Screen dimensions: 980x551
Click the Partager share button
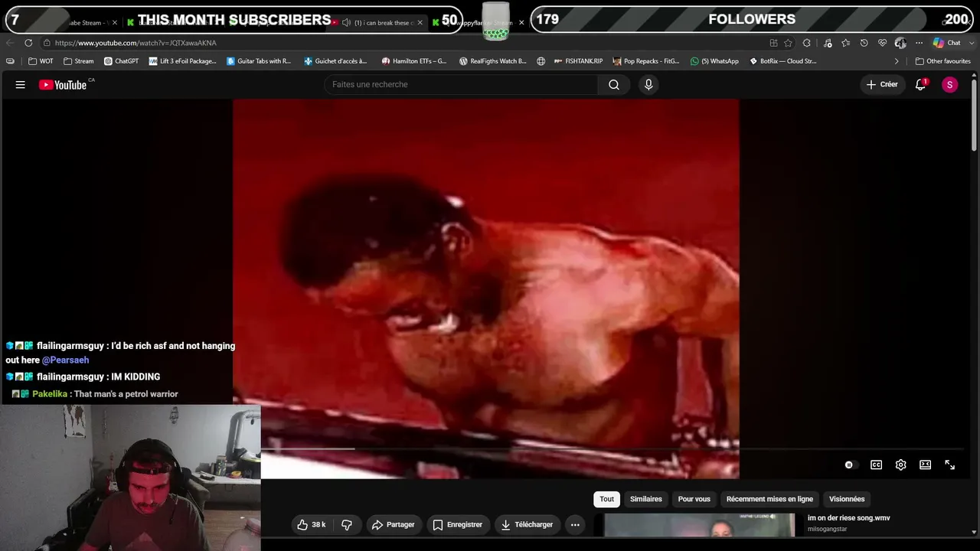click(x=393, y=524)
